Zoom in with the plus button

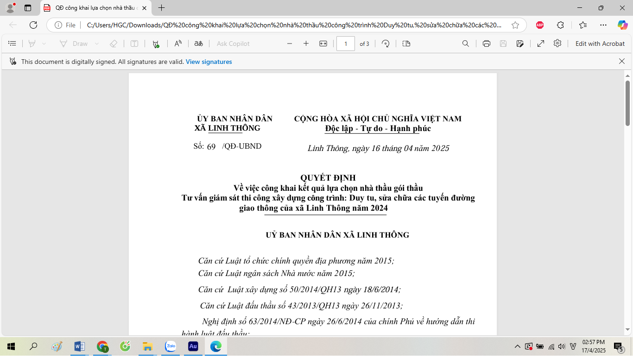point(306,44)
